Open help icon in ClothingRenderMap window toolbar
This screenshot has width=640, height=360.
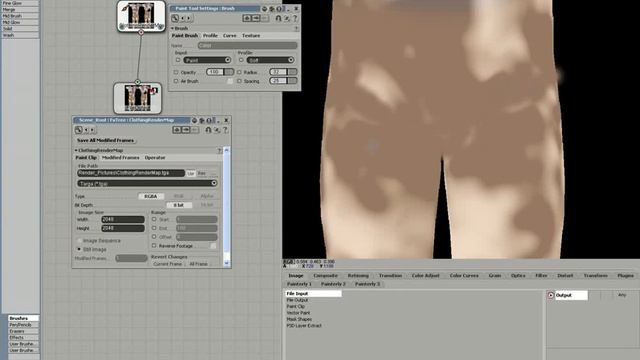coord(225,130)
